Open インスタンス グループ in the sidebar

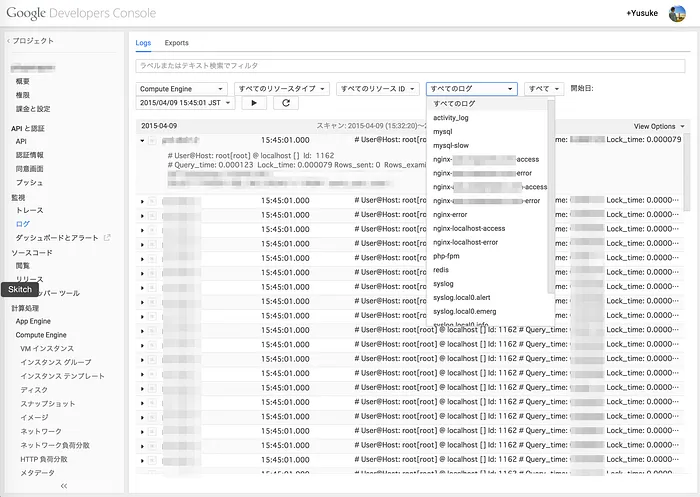pyautogui.click(x=56, y=363)
